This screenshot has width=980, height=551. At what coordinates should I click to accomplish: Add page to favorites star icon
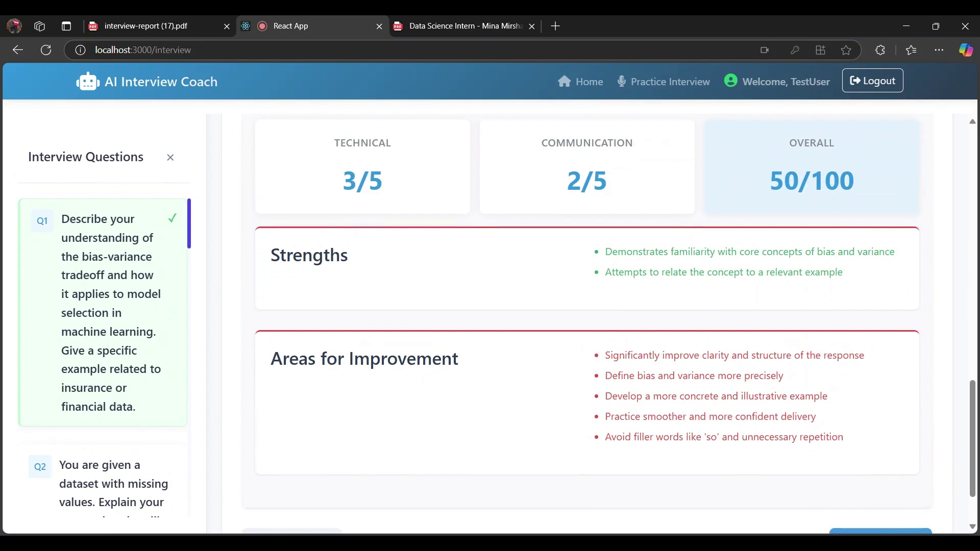click(x=846, y=50)
